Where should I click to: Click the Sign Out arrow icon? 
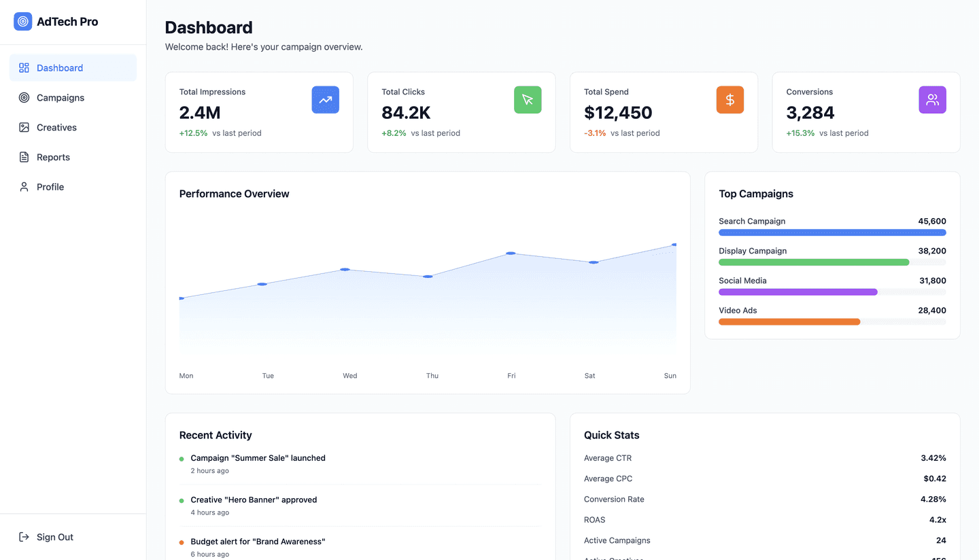click(23, 537)
